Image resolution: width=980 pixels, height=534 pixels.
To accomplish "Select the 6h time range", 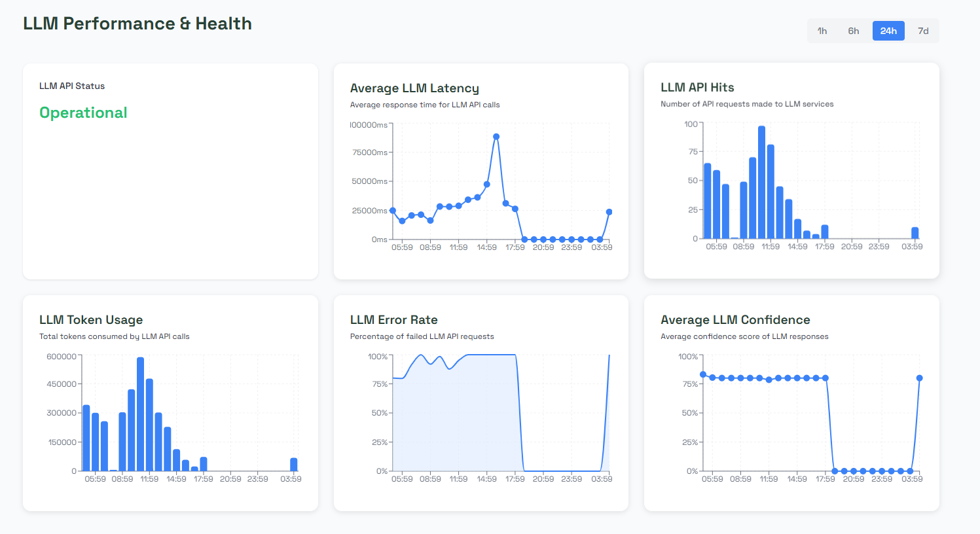I will 854,31.
